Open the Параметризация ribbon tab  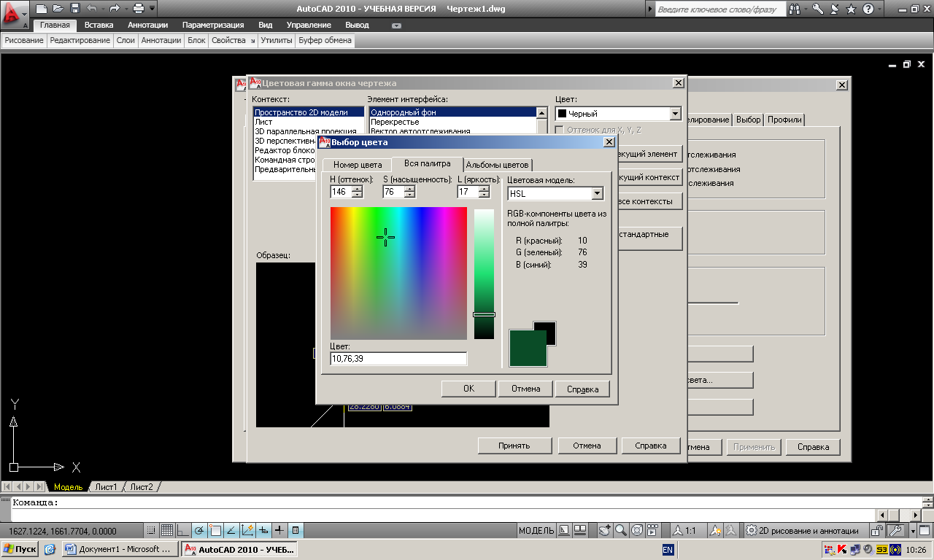coord(213,25)
